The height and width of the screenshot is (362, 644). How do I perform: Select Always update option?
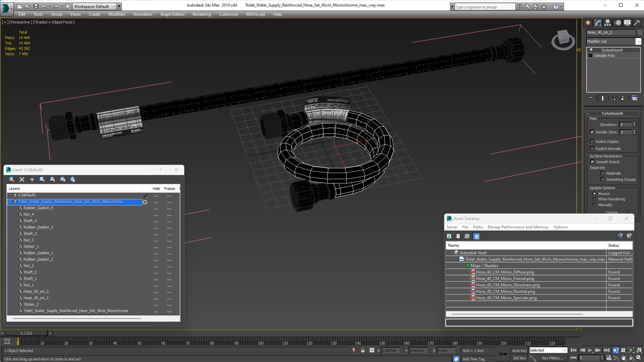coord(594,193)
